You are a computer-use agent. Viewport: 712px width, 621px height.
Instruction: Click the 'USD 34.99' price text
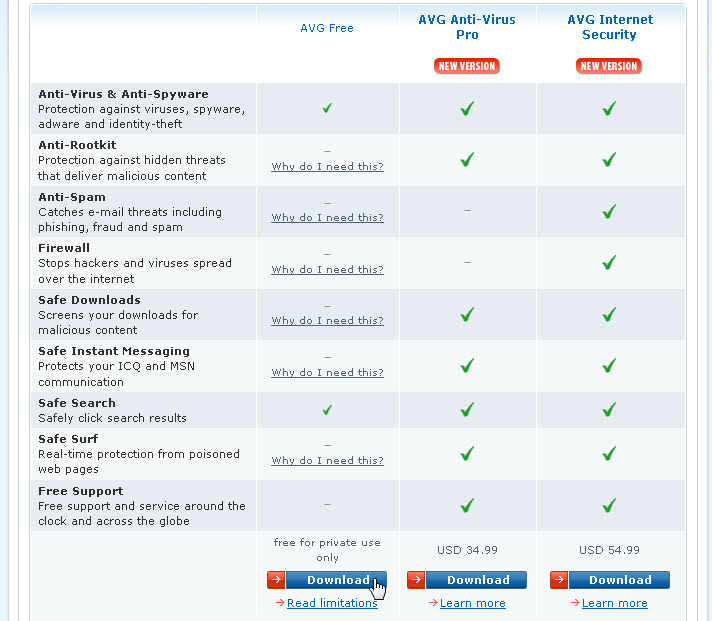click(x=467, y=550)
